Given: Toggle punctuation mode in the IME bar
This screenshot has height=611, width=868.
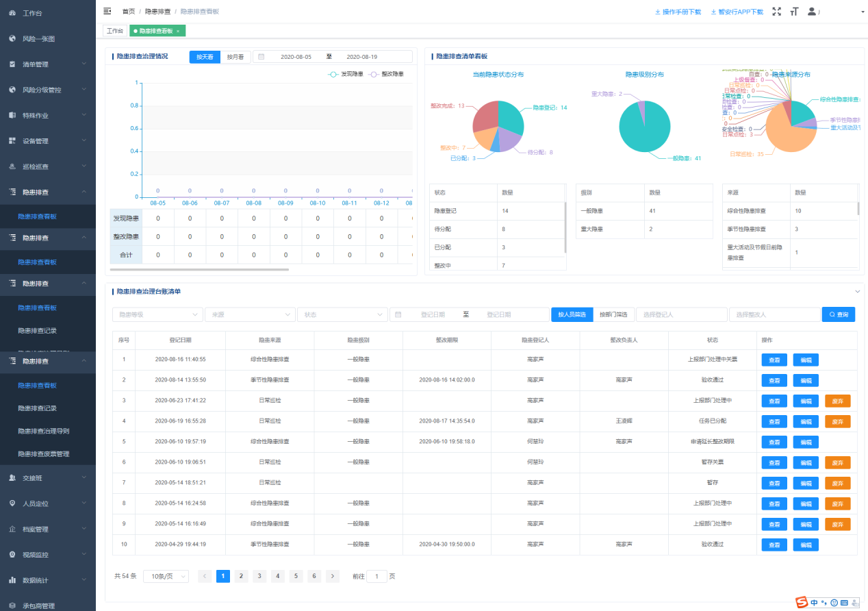Looking at the screenshot, I should [824, 603].
